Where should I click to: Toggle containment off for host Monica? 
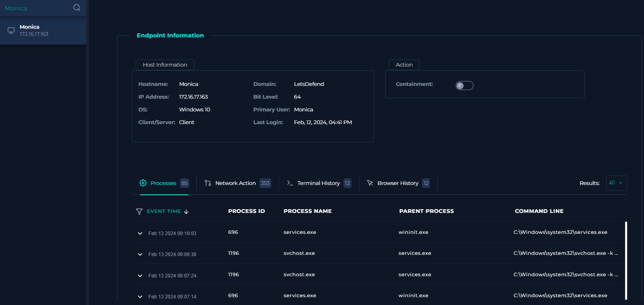click(464, 85)
